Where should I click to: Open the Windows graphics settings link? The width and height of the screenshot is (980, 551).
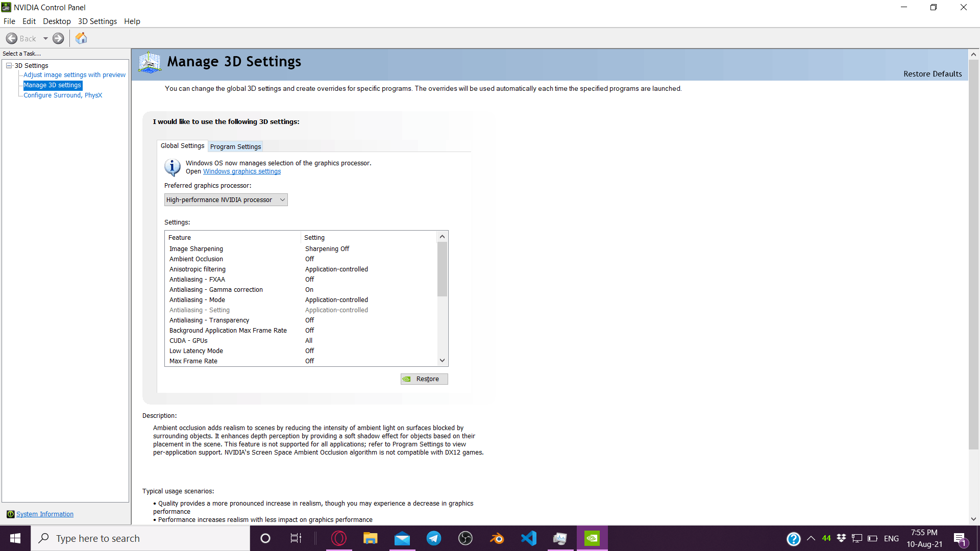(241, 171)
